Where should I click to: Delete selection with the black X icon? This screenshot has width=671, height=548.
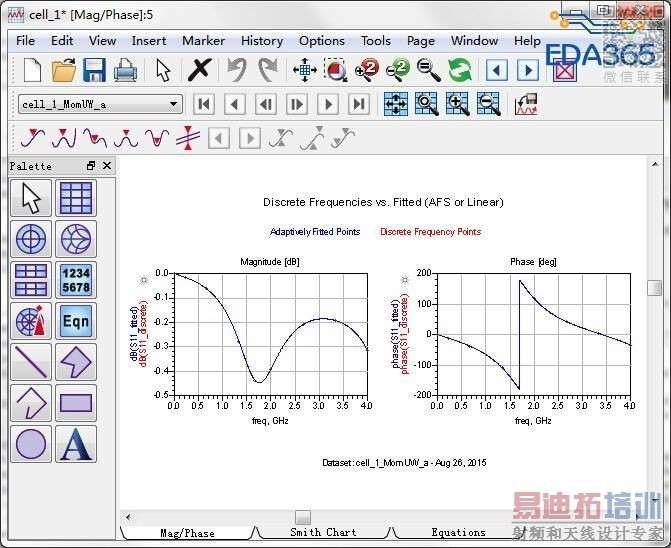pos(200,70)
